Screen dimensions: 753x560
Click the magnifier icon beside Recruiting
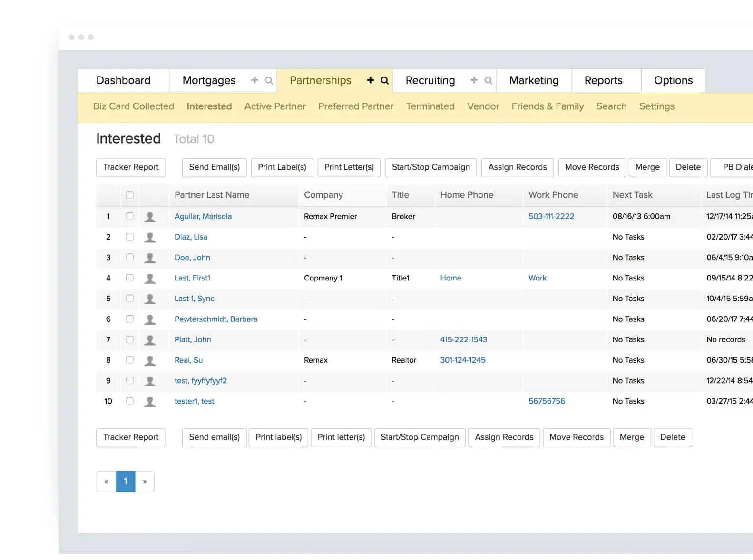488,81
